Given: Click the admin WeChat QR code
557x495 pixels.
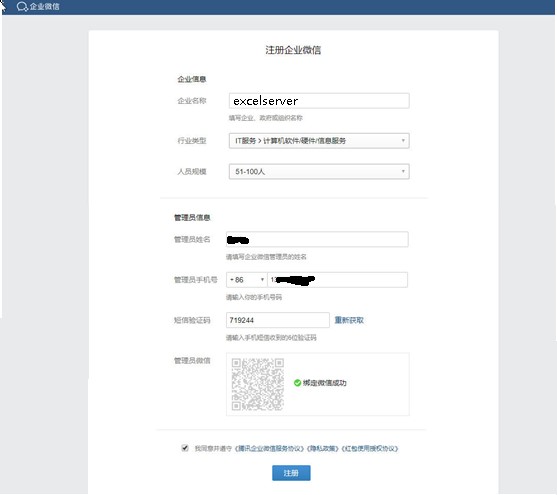Looking at the screenshot, I should click(x=258, y=384).
